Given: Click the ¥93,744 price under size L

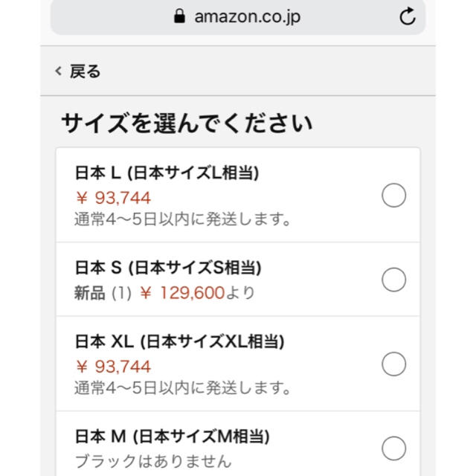Looking at the screenshot, I should coord(113,198).
